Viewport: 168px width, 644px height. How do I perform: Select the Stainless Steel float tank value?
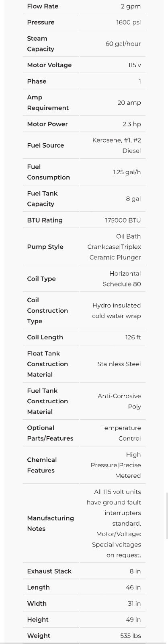tap(119, 364)
